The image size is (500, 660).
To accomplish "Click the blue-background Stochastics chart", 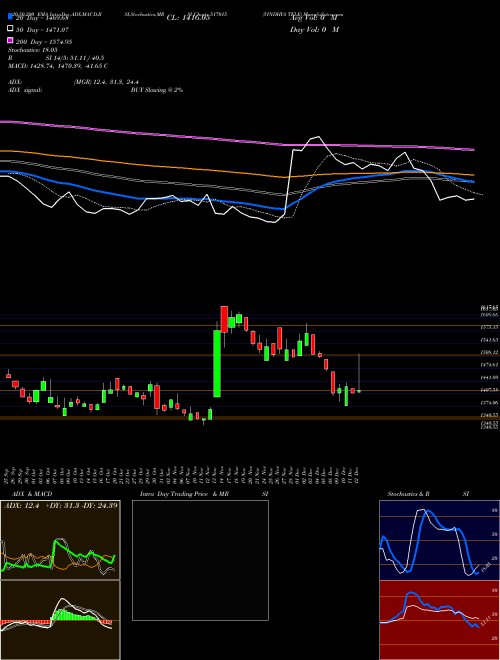I will pyautogui.click(x=439, y=540).
